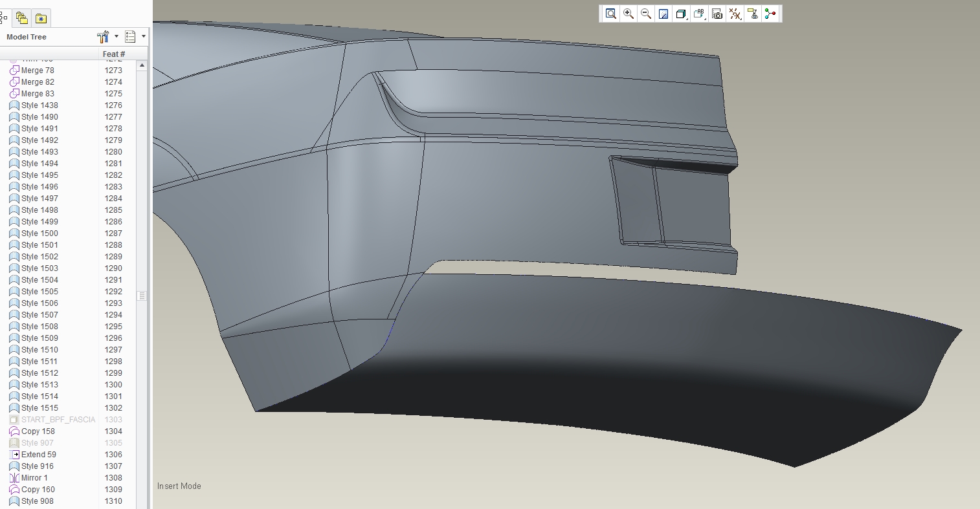Screen dimensions: 980x509
Task: Switch to the Model Tree tab
Action: click(x=3, y=17)
